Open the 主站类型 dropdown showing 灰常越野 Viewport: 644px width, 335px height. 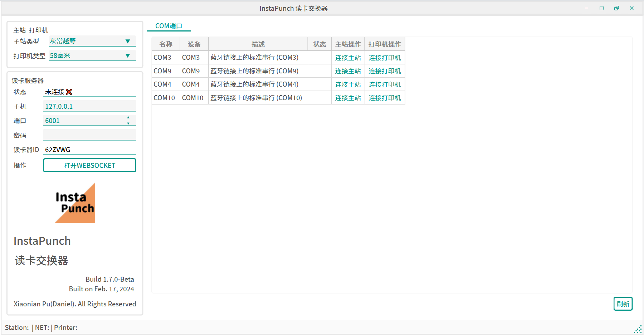[92, 41]
